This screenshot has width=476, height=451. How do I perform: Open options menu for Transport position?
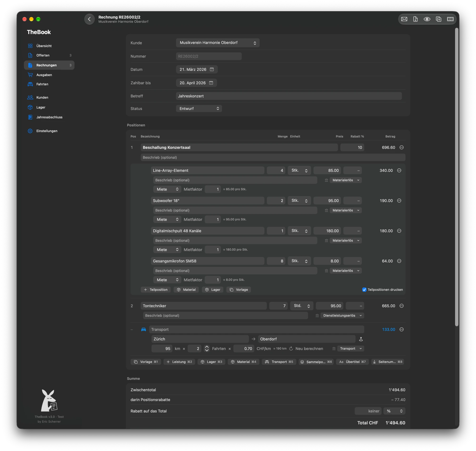pyautogui.click(x=402, y=329)
